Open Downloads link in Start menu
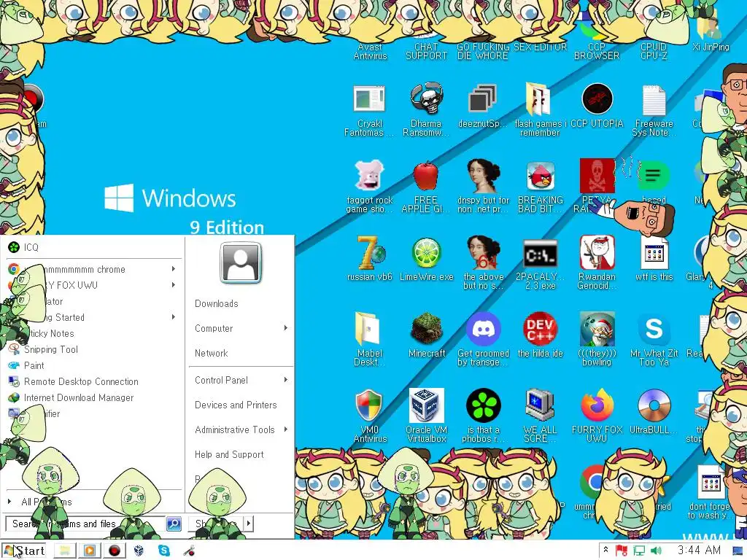 click(216, 304)
